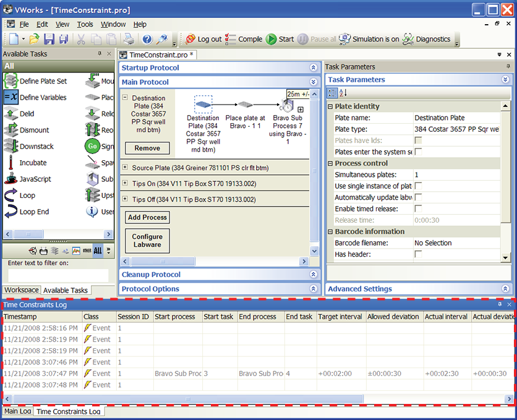Expand the Cleanup Protocol section
The image size is (517, 420).
coord(314,275)
